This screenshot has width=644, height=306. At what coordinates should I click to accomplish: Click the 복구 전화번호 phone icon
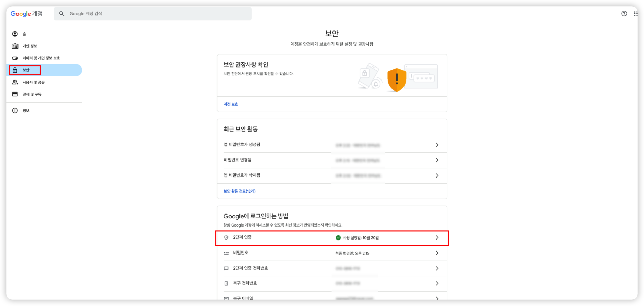(x=226, y=284)
